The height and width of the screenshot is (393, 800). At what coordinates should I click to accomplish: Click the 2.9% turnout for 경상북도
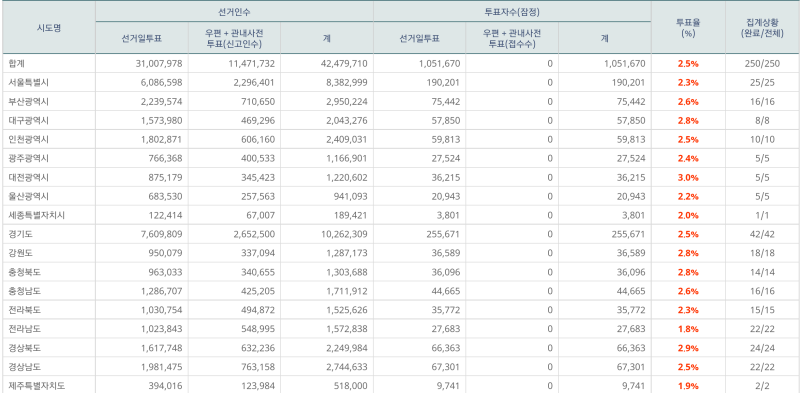(x=688, y=348)
